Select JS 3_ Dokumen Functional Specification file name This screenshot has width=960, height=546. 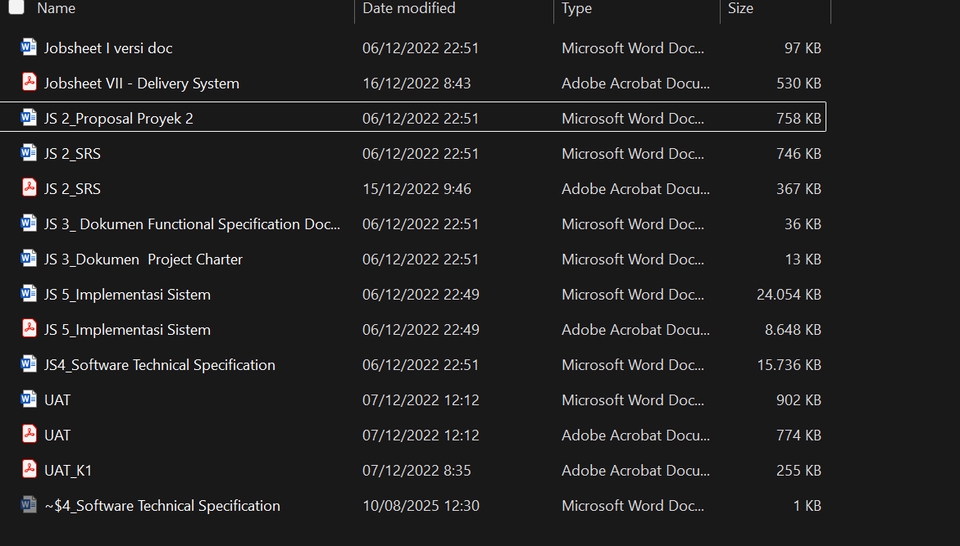[x=191, y=224]
